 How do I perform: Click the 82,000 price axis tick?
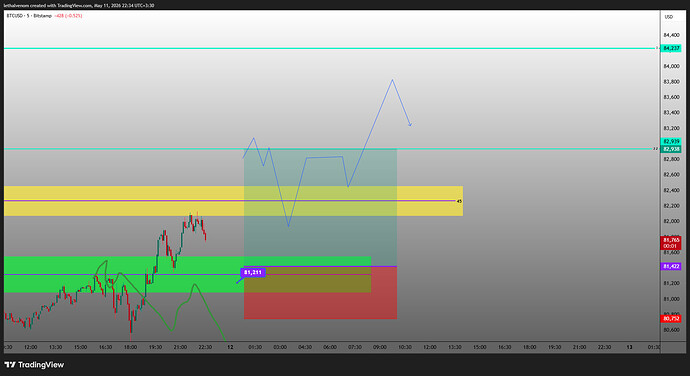click(672, 221)
